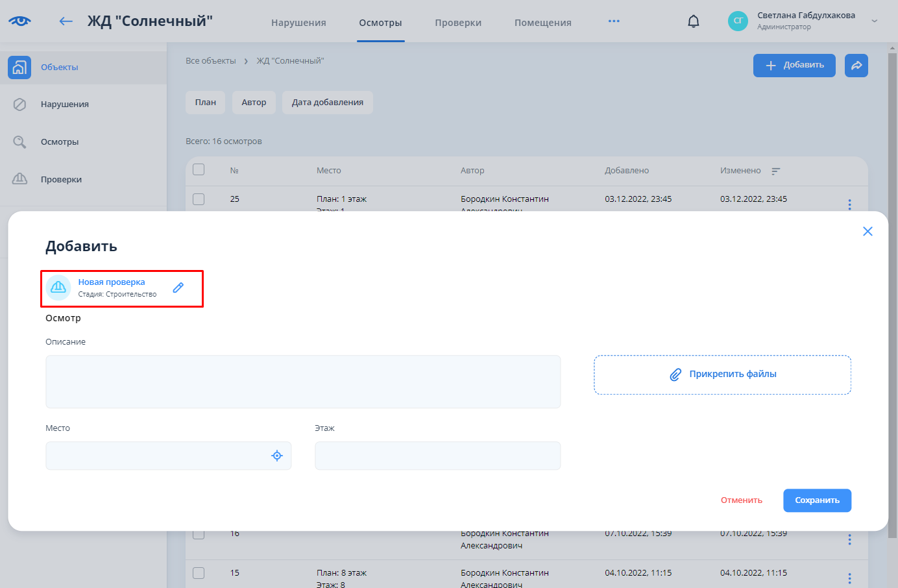Click the share arrow button
The image size is (898, 588).
[x=856, y=66]
